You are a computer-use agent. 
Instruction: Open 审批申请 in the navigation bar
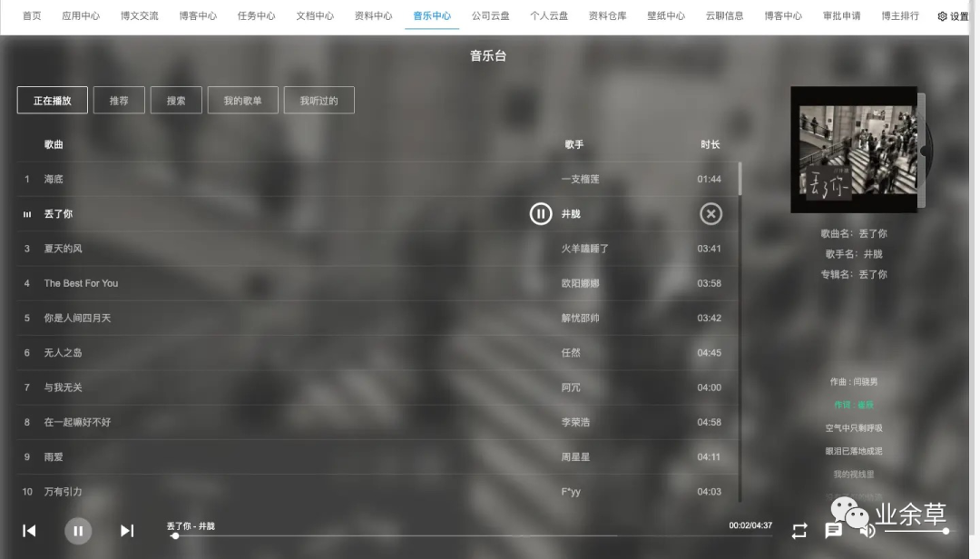tap(842, 15)
